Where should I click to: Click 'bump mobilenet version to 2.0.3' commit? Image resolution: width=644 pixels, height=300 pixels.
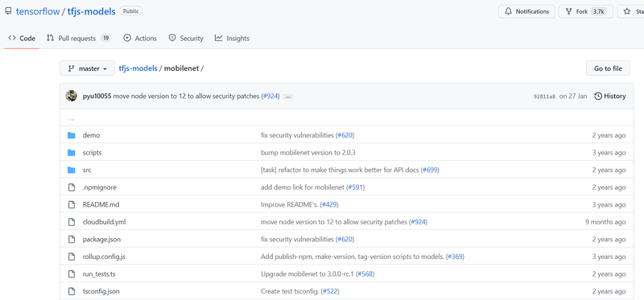click(x=308, y=153)
